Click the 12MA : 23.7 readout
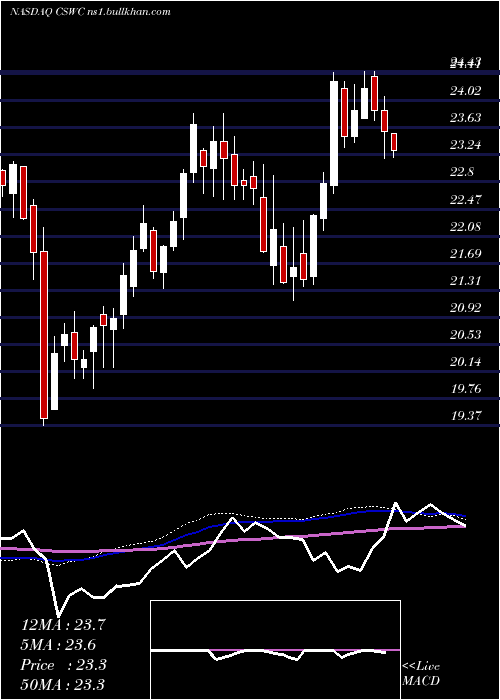 (63, 625)
